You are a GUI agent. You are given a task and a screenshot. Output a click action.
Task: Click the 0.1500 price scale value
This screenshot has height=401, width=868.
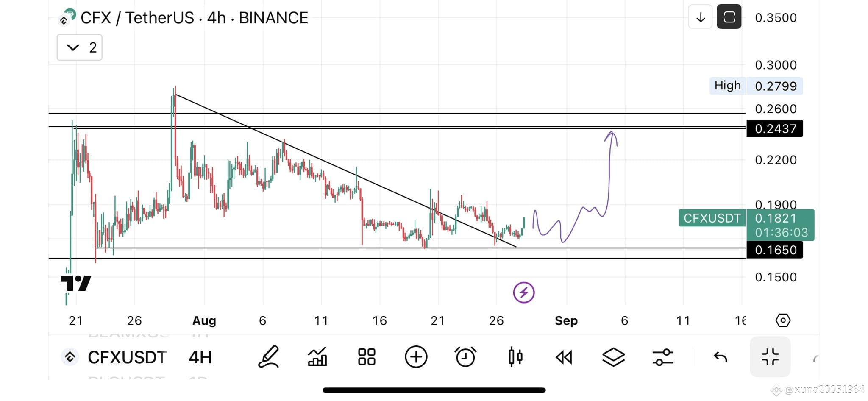776,277
